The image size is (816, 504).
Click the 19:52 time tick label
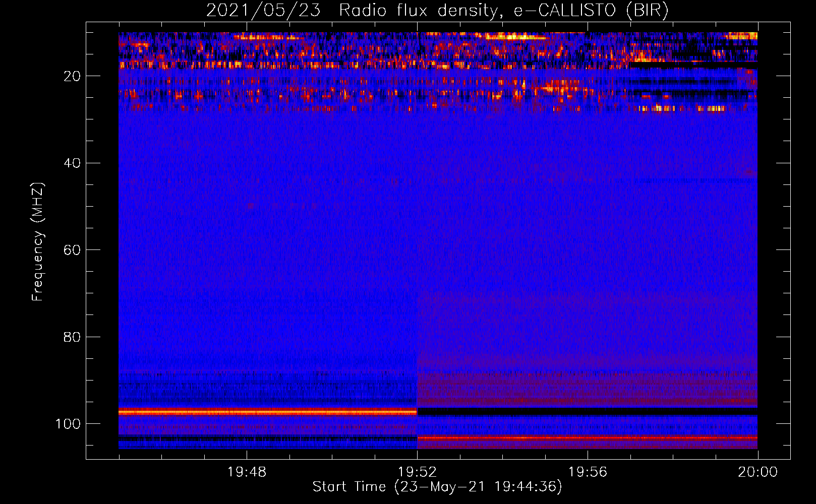(417, 472)
